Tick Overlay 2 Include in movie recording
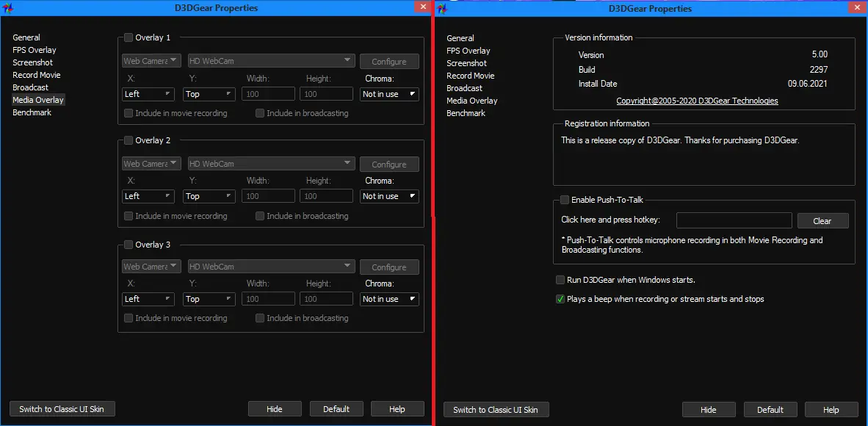Viewport: 868px width, 426px height. tap(129, 216)
